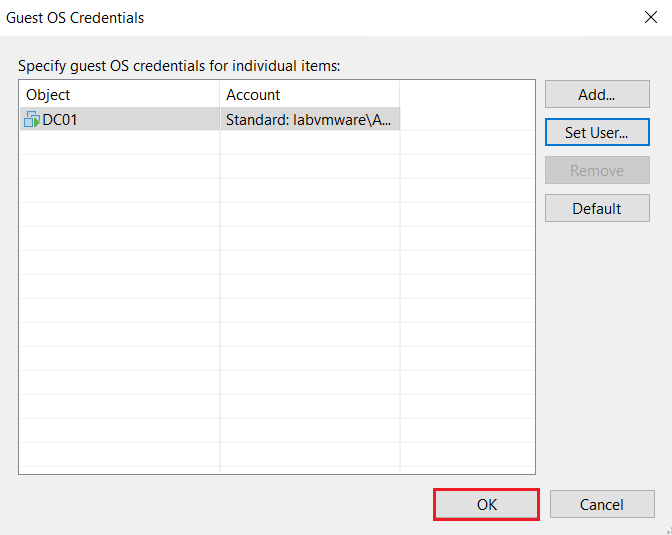The image size is (672, 535).
Task: Click the empty Account cell directly below Standard entry
Action: click(308, 143)
